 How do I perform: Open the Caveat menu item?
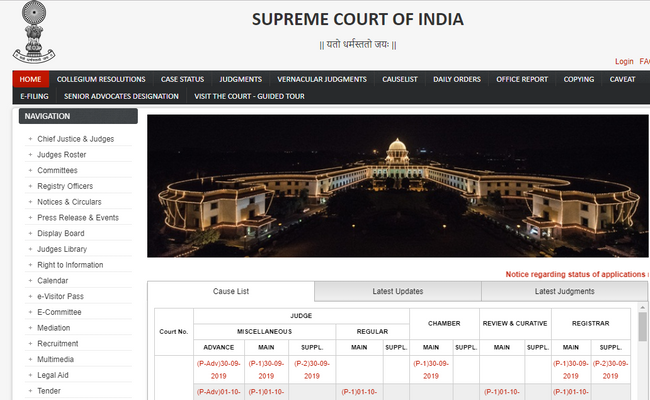pyautogui.click(x=622, y=79)
